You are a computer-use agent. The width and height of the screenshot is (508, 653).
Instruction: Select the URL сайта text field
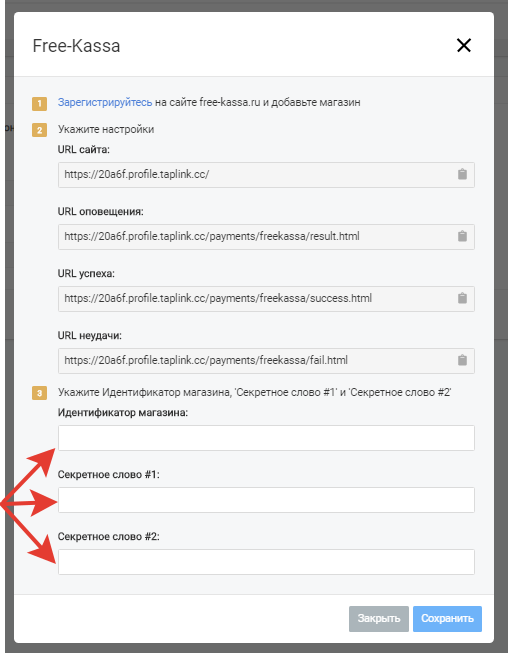pyautogui.click(x=266, y=174)
